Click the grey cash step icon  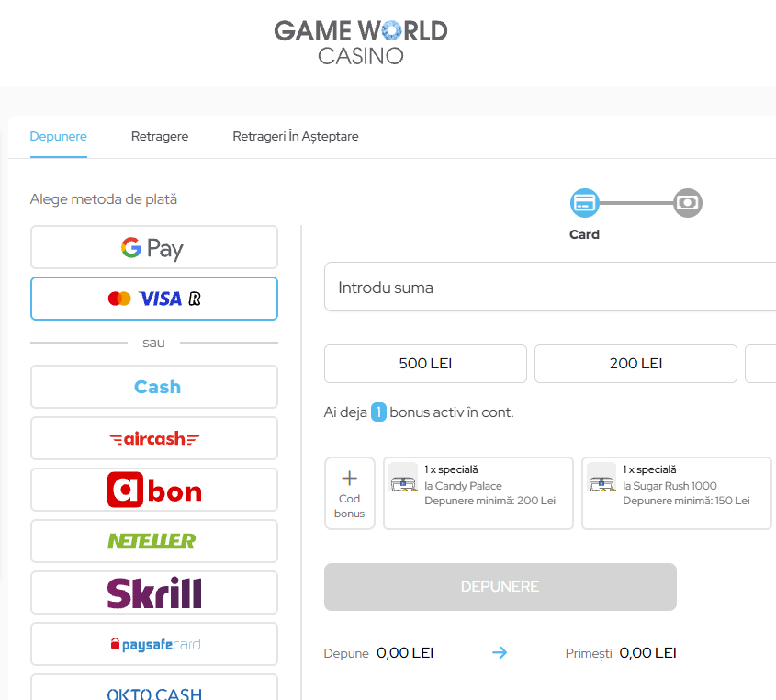point(688,203)
